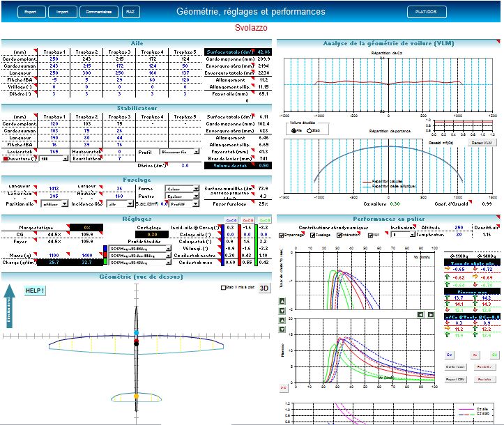Click the left-arrow button between the performance charts
The width and height of the screenshot is (504, 425).
tap(421, 314)
